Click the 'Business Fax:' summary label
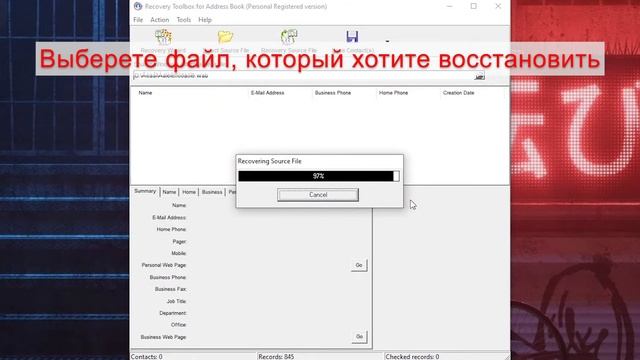Screen dimensions: 640x360 [x=170, y=289]
